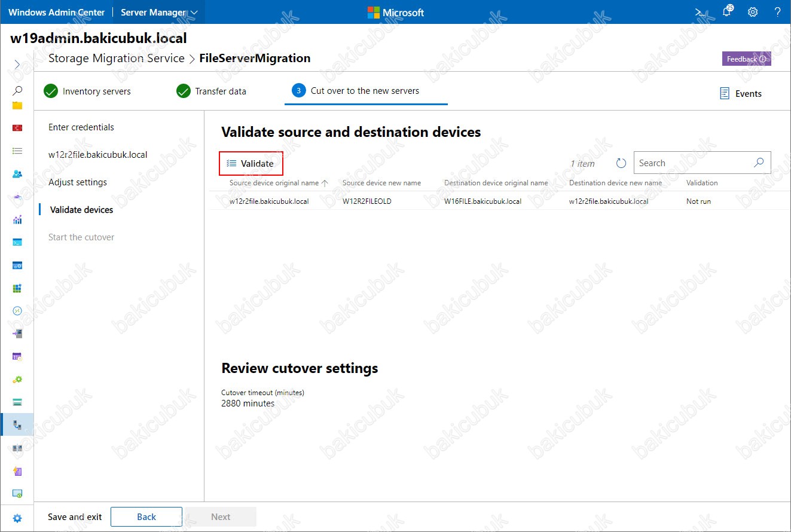Open the Local users and groups icon
The image size is (791, 532).
pos(17,174)
